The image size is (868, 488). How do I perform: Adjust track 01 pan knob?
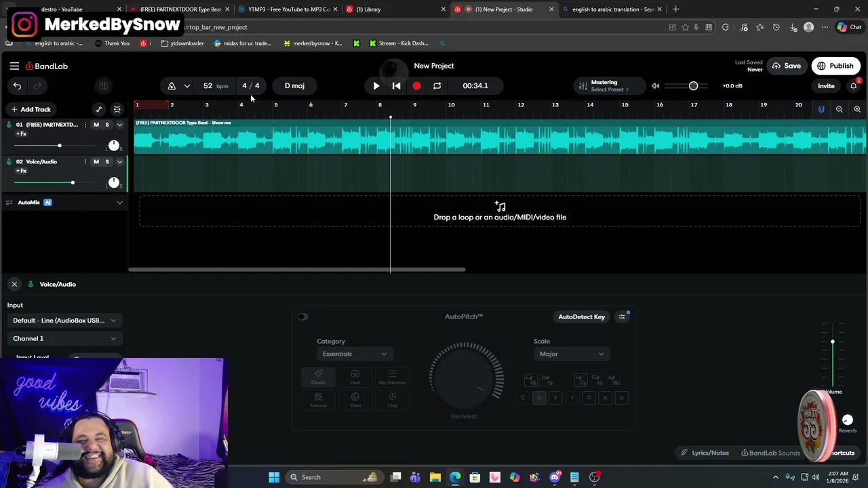114,145
